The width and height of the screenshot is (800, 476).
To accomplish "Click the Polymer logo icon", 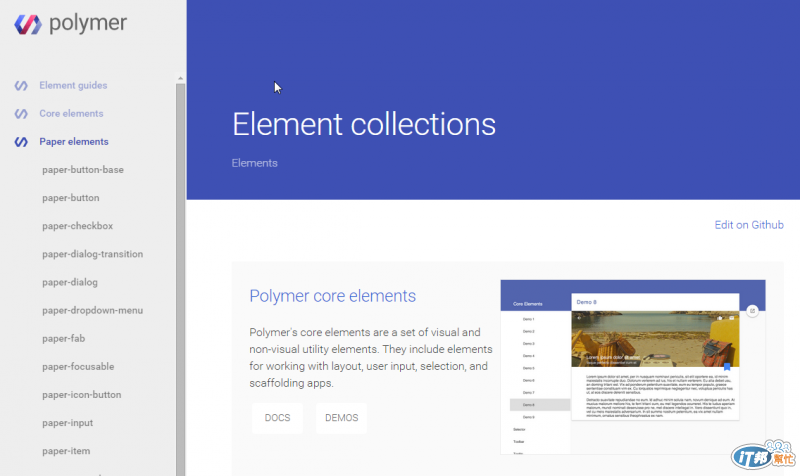I will click(28, 24).
